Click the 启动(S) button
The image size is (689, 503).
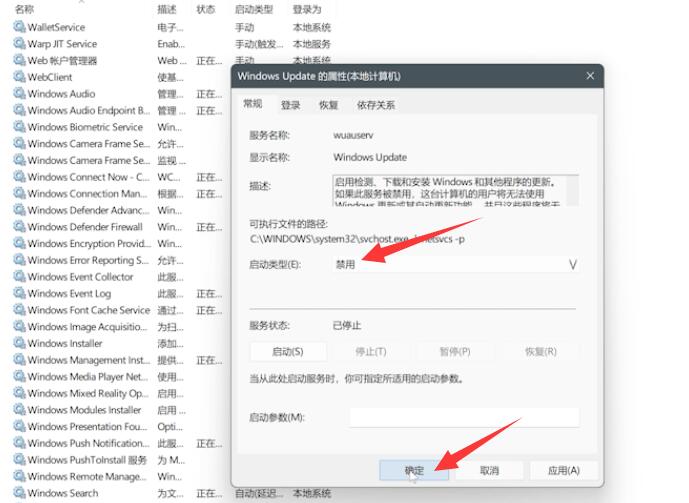288,351
